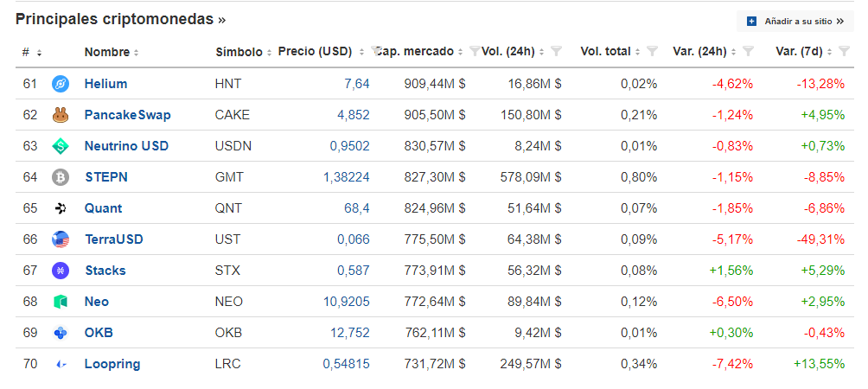The image size is (868, 389).
Task: Click the OKB logo icon
Action: (60, 333)
